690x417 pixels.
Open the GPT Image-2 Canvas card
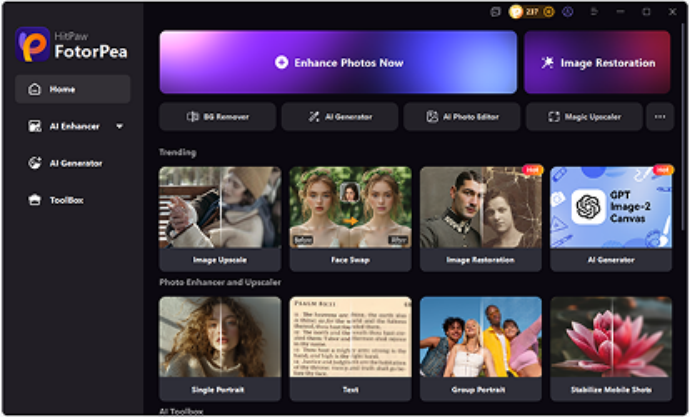click(x=611, y=219)
